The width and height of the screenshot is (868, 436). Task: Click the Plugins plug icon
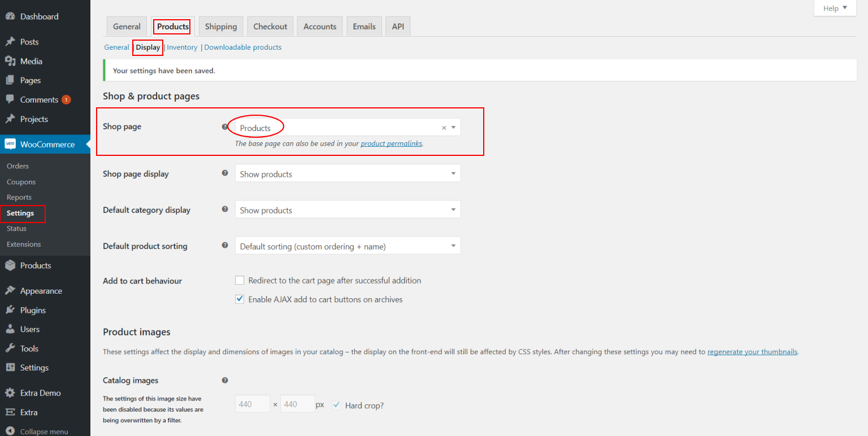(x=10, y=310)
